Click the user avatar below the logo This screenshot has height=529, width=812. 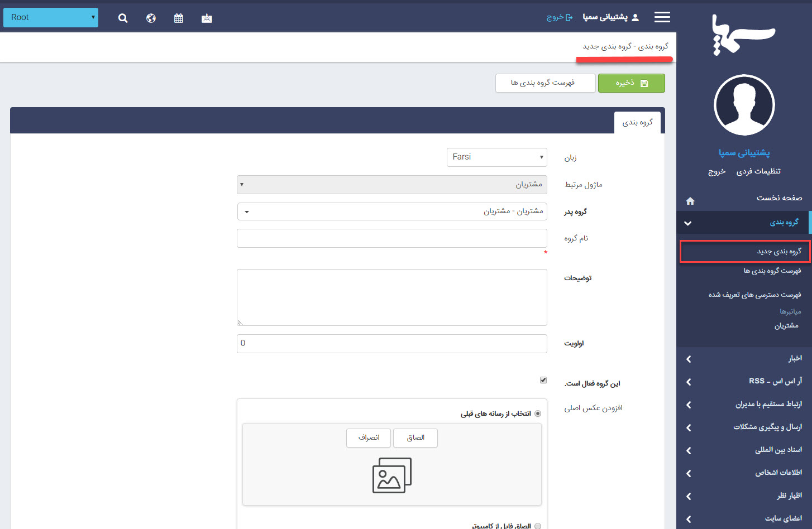coord(744,105)
